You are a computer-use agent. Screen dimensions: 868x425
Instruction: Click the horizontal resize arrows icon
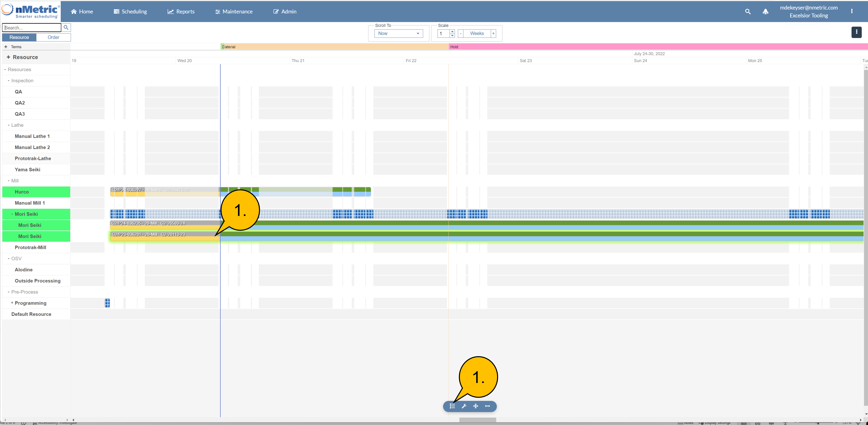[x=487, y=406]
